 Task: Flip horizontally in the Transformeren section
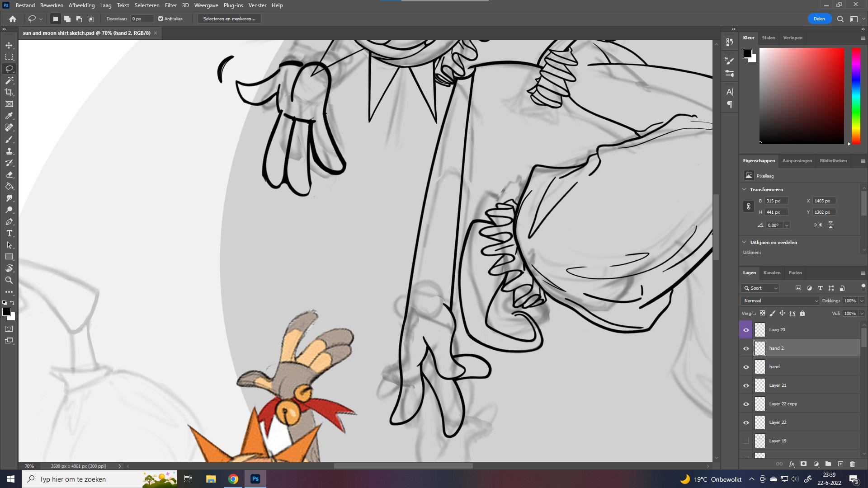coord(818,225)
